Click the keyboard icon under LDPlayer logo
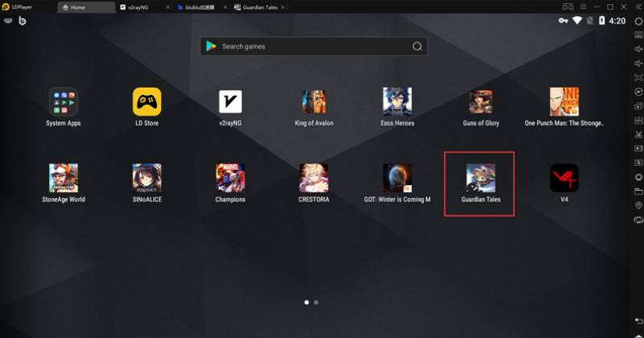The width and height of the screenshot is (644, 338). pyautogui.click(x=8, y=21)
